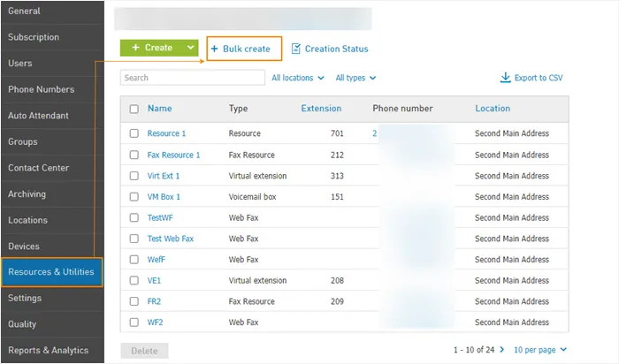Image resolution: width=619 pixels, height=364 pixels.
Task: Select the VM Box 1 row checkbox
Action: click(134, 196)
